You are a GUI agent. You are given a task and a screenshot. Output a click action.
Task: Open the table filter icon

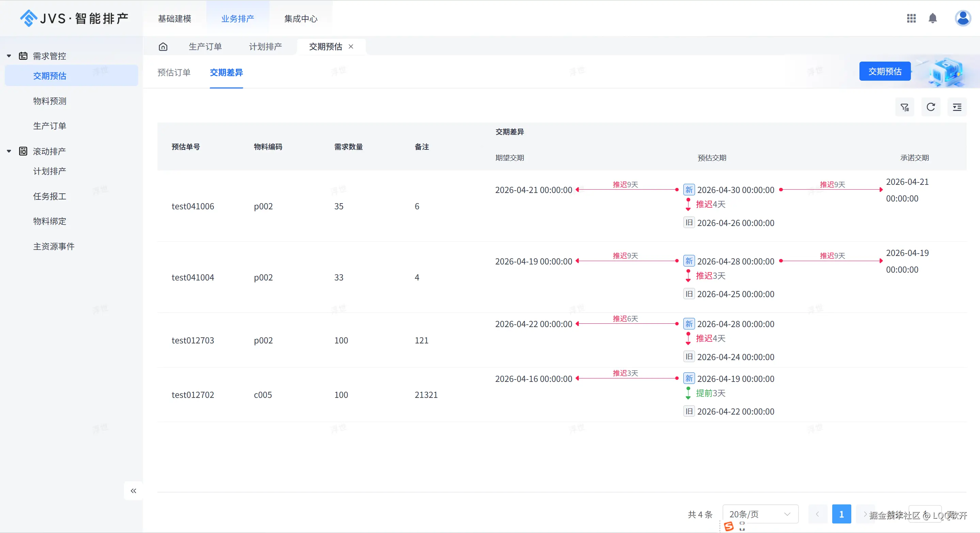click(x=905, y=108)
